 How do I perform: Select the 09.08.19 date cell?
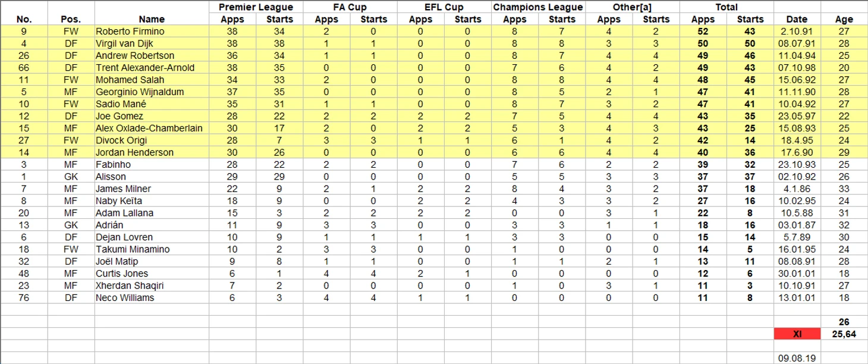point(797,358)
